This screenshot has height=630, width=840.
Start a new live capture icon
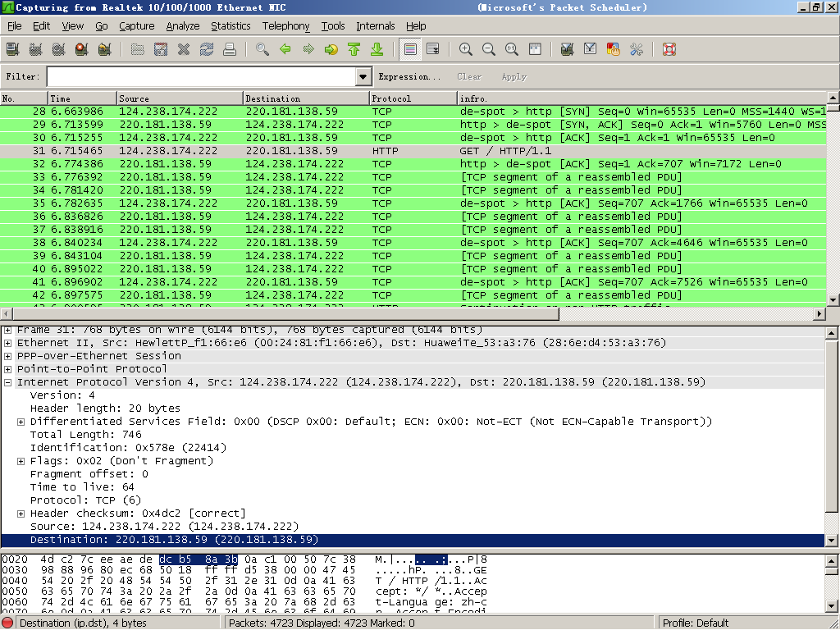(58, 49)
